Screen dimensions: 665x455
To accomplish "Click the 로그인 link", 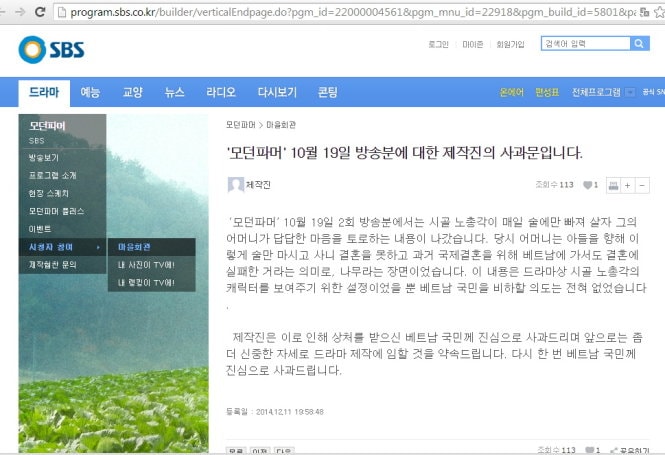I will point(439,44).
